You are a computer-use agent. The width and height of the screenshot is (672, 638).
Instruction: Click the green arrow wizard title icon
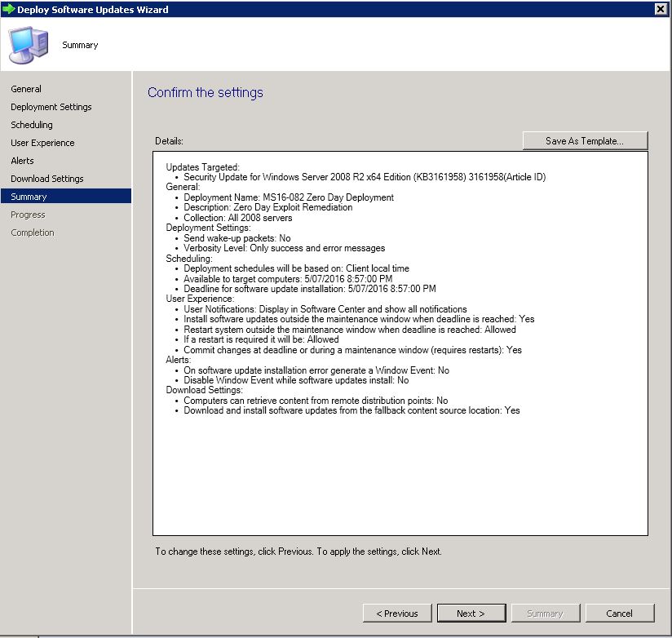[x=9, y=9]
